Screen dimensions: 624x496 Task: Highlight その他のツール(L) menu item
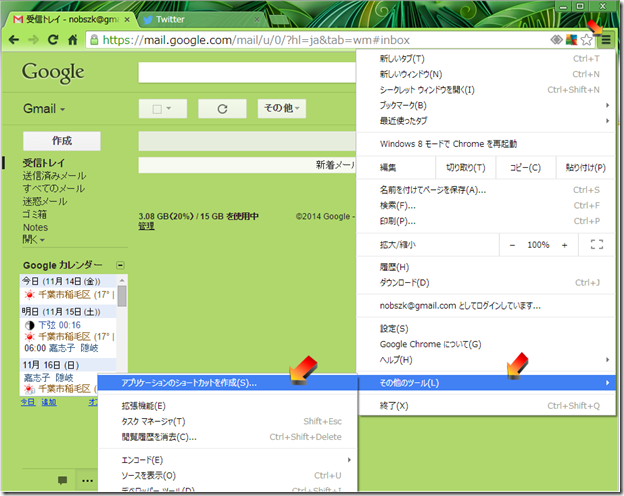(487, 383)
